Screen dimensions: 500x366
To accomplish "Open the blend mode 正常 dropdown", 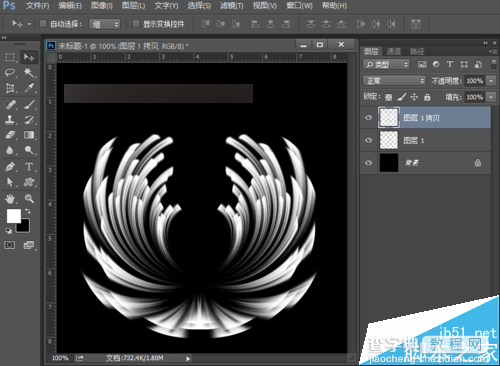I will tap(394, 81).
